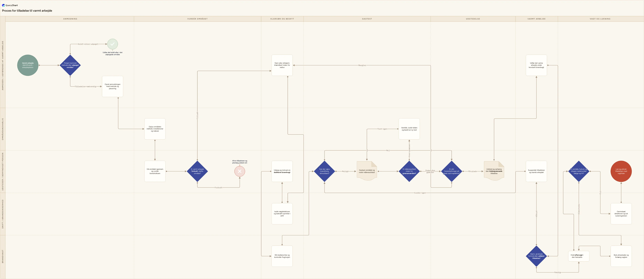Click the GASTEST column header
Viewport: 644px width, 279px height.
tap(367, 19)
